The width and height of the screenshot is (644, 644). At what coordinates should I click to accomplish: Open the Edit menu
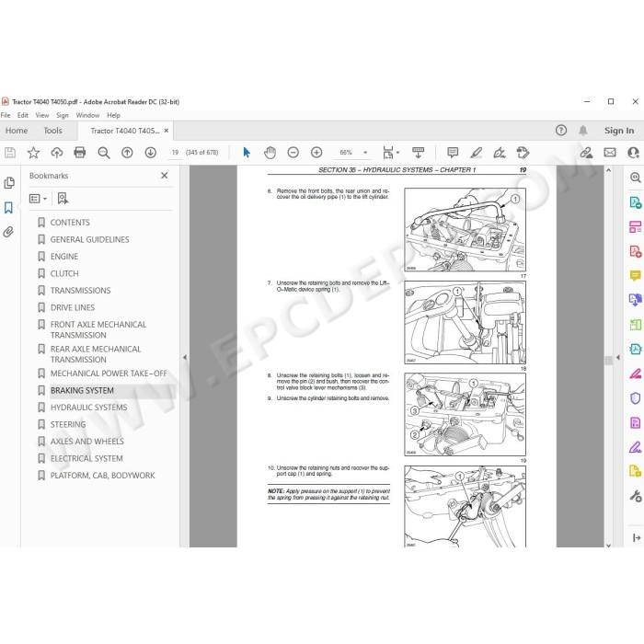[x=23, y=115]
